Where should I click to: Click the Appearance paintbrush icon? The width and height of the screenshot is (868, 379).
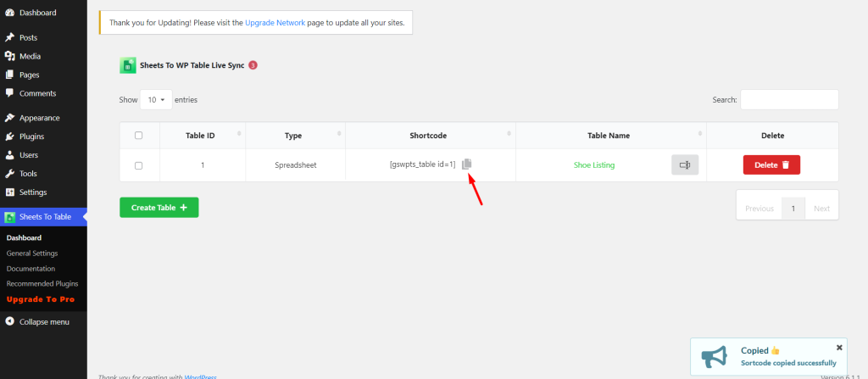[x=9, y=118]
